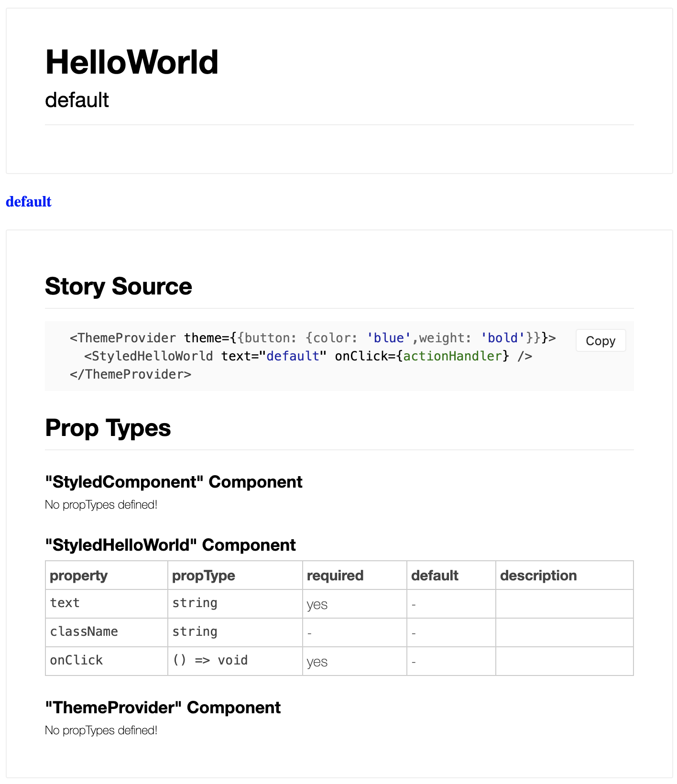
Task: Select the className property cell
Action: coord(84,632)
